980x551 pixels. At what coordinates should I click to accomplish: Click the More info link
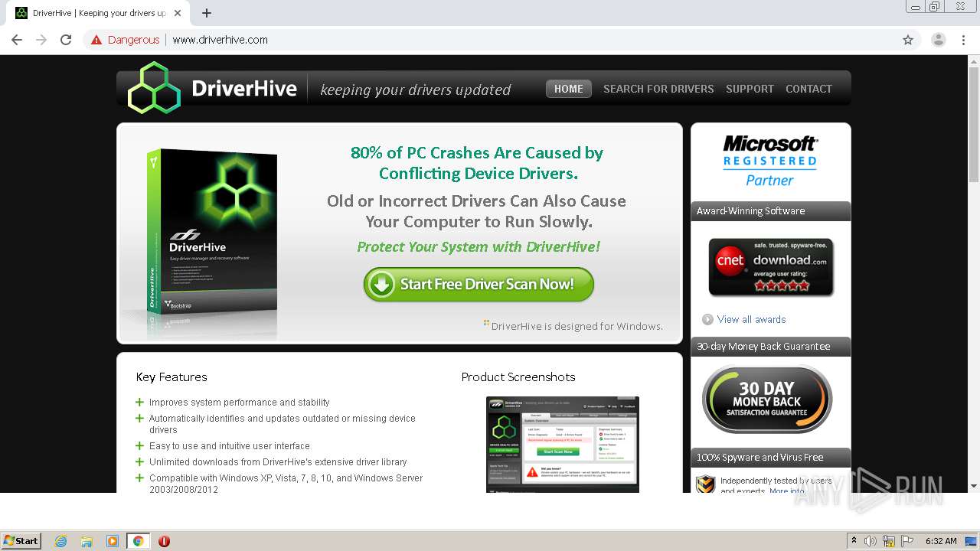point(787,491)
